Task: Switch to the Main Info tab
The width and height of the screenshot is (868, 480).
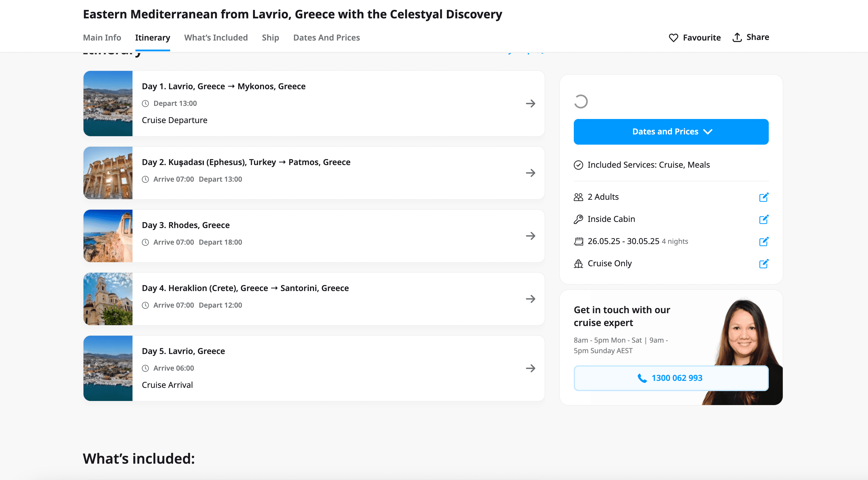Action: [102, 38]
